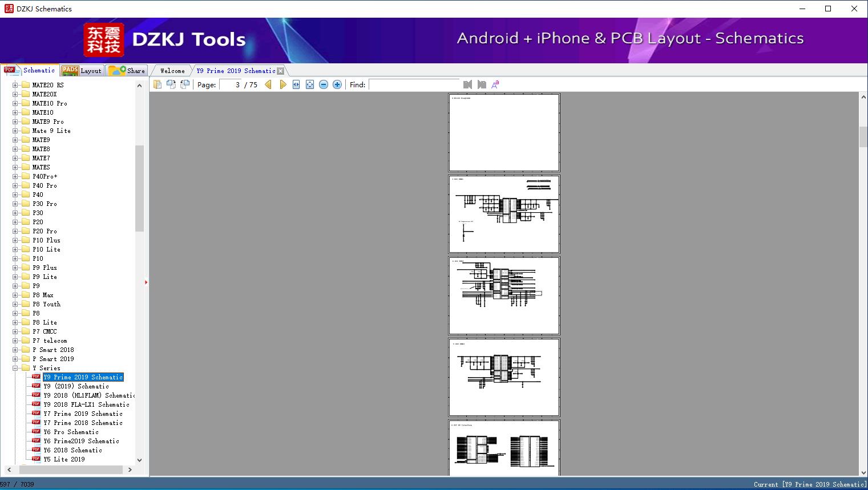Switch to the Share tab

(x=127, y=71)
